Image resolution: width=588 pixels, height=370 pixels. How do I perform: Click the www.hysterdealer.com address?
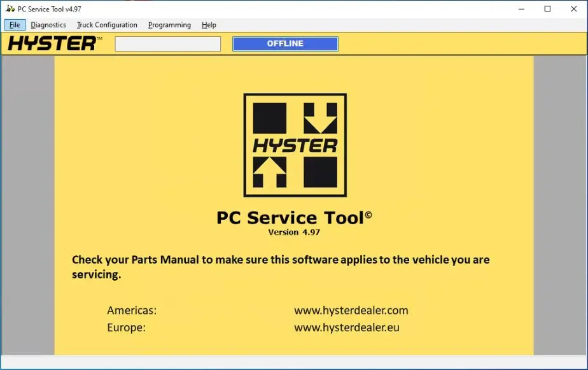[x=351, y=310]
